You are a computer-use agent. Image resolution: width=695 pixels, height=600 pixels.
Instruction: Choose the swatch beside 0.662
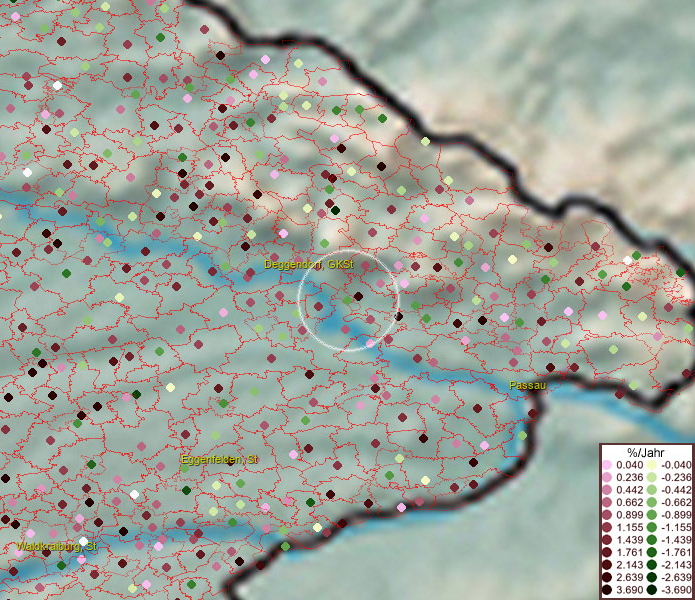pyautogui.click(x=607, y=503)
